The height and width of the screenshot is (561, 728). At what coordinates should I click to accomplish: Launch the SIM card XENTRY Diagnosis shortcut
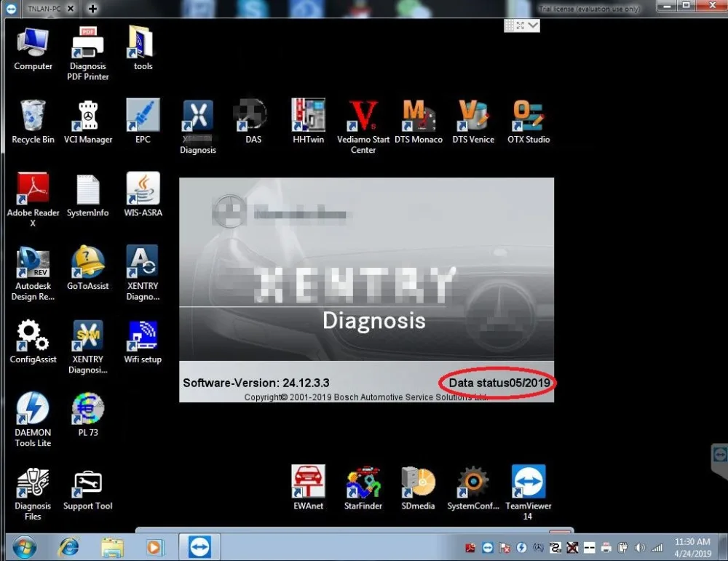click(88, 346)
